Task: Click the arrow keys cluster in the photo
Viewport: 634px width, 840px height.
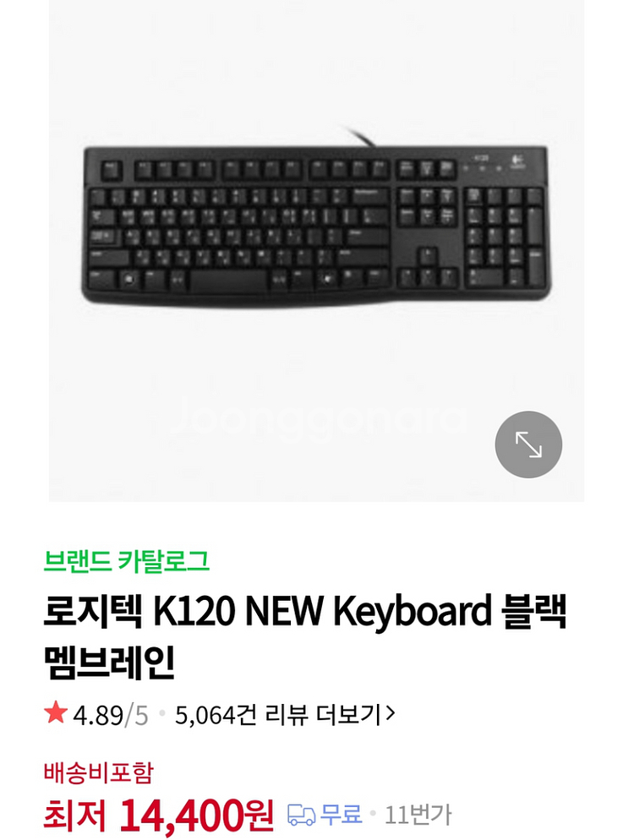Action: (427, 267)
